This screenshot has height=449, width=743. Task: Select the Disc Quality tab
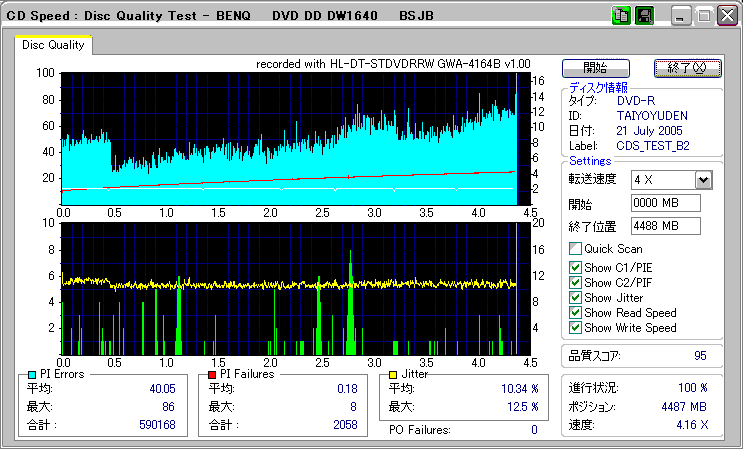tap(54, 45)
